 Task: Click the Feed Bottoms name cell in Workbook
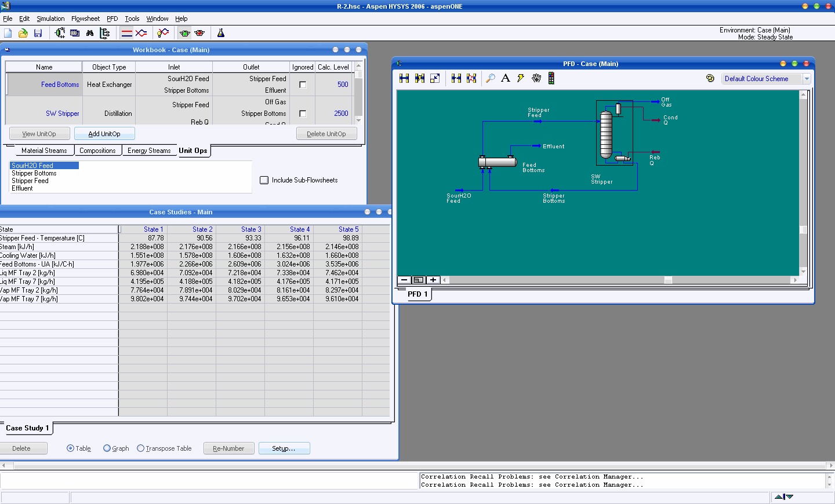(44, 85)
